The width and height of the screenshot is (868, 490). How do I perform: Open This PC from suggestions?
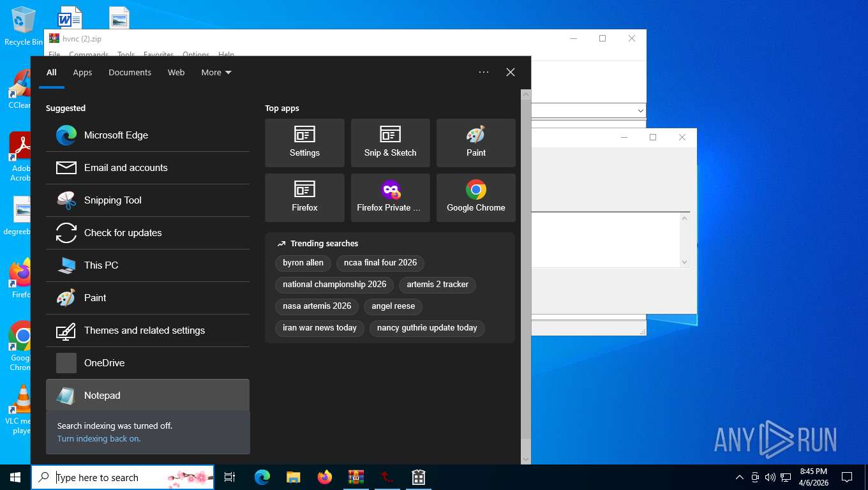coord(147,265)
